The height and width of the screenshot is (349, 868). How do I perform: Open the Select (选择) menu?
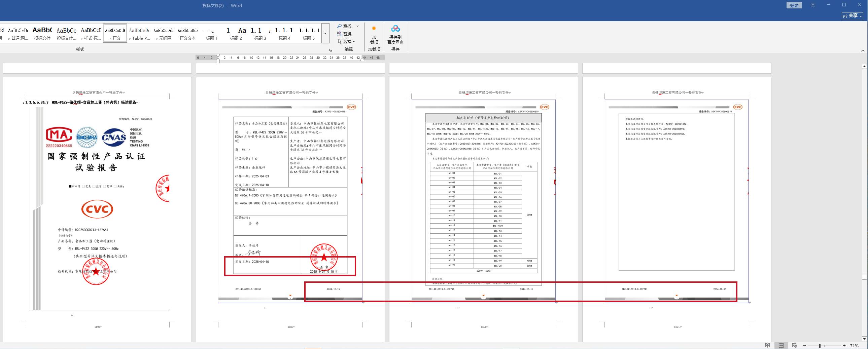[346, 41]
